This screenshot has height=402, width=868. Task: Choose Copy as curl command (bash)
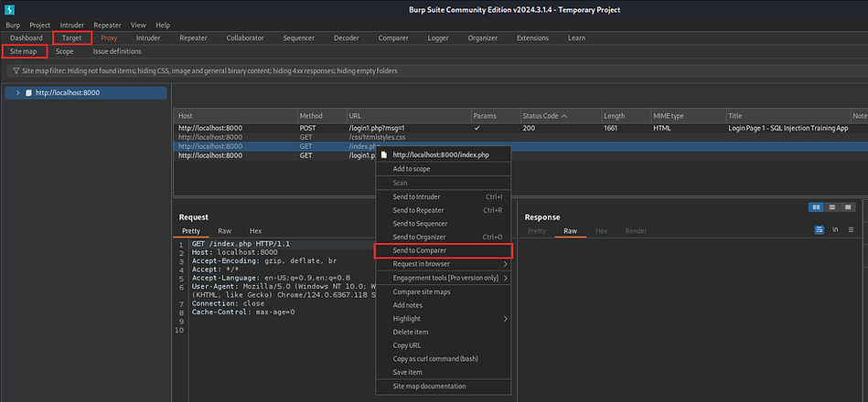443,359
